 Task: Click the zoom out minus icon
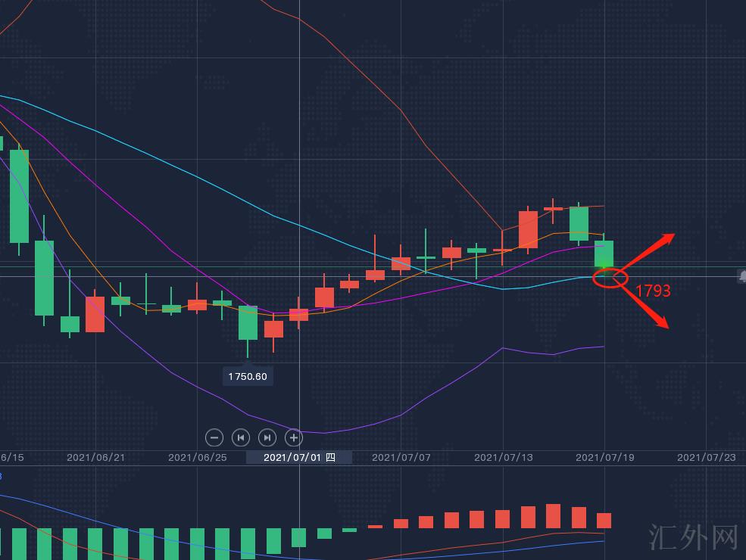tap(214, 437)
